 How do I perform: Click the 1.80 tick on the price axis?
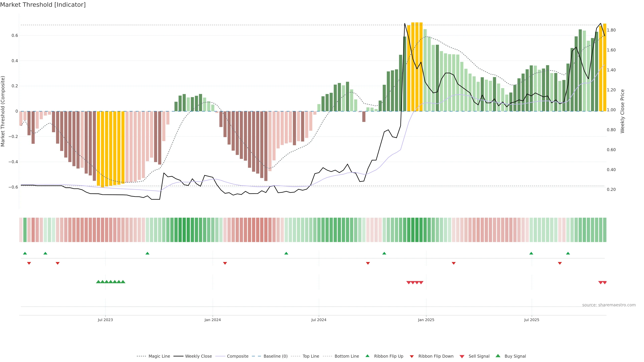[611, 30]
